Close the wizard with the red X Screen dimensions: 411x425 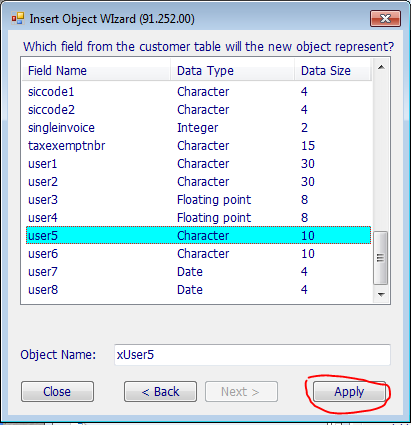pos(385,18)
